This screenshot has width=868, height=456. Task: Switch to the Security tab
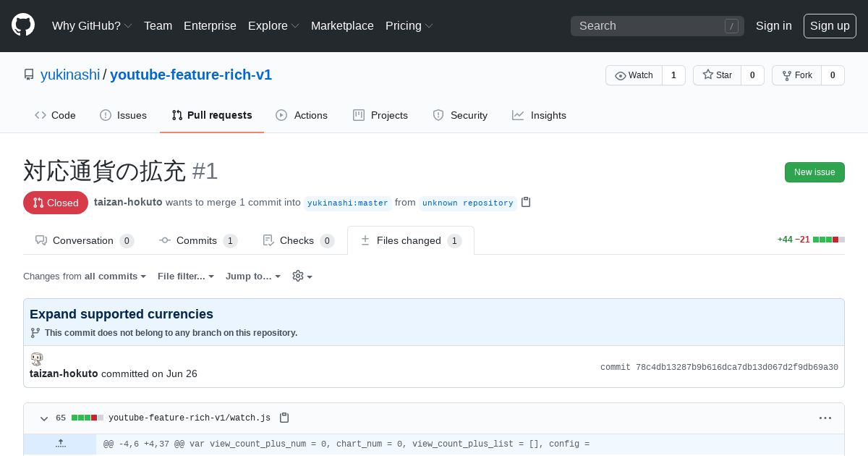click(x=460, y=115)
